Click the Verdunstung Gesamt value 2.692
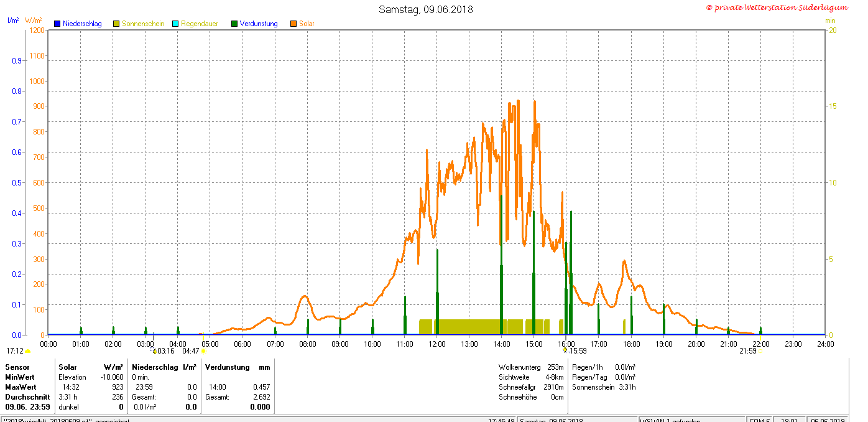 (x=261, y=397)
